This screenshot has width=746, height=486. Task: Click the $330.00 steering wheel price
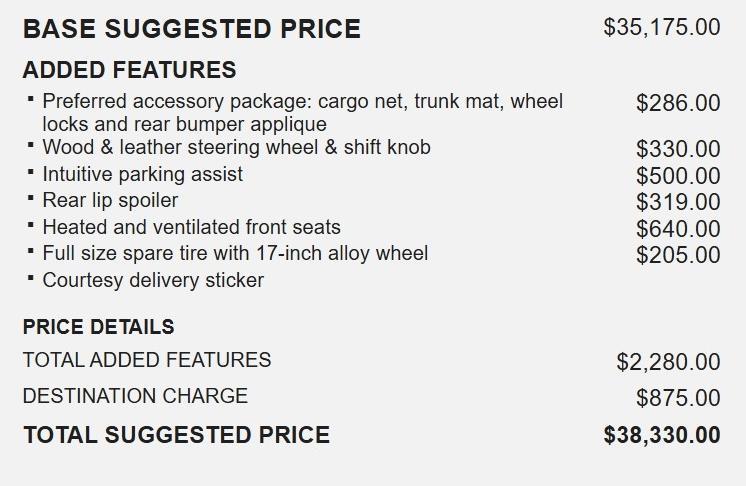[677, 149]
